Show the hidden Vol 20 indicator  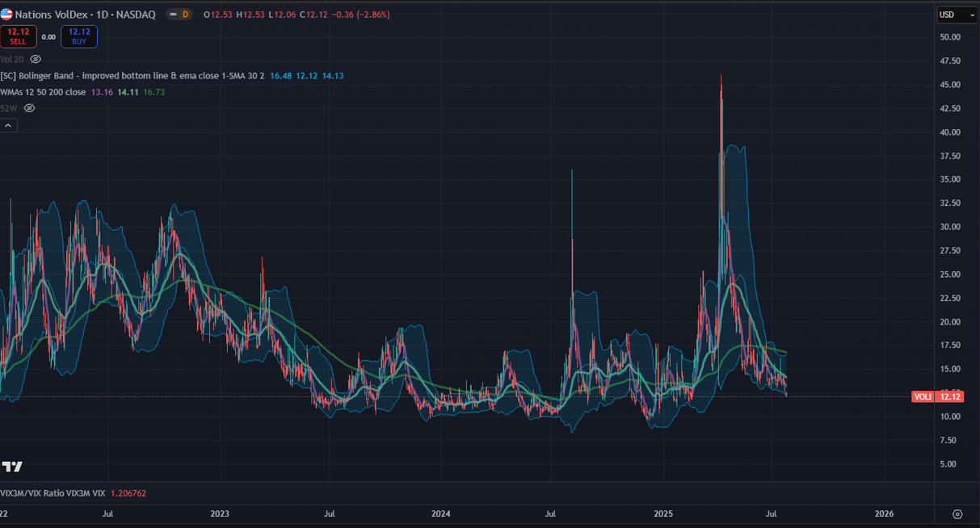(x=36, y=59)
